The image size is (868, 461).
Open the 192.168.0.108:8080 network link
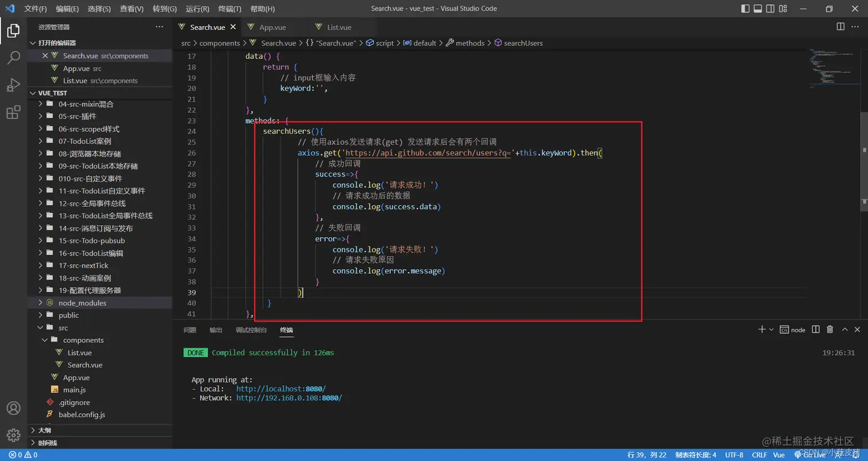[x=289, y=398]
